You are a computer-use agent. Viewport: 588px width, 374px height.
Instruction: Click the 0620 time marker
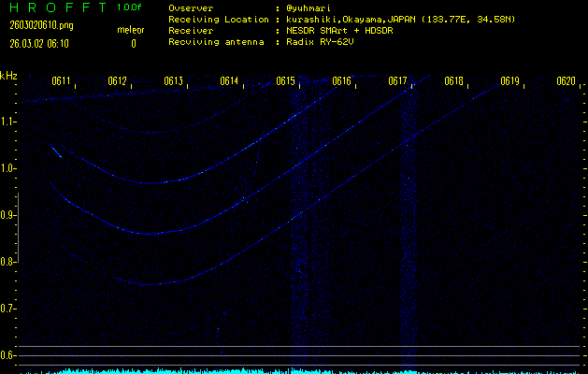coord(566,81)
